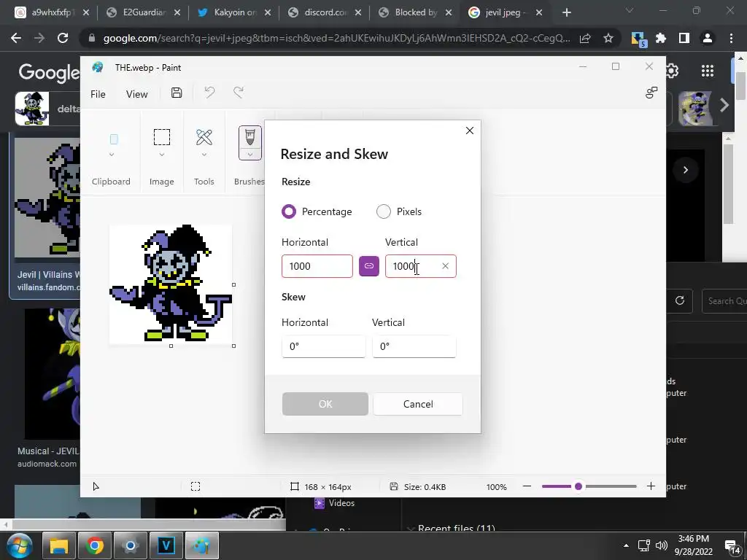Screen dimensions: 747x560
Task: Show hidden tray icons arrow
Action: tap(626, 545)
